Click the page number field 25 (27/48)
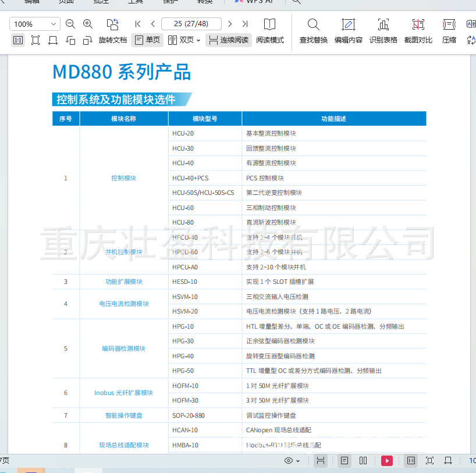The image size is (476, 473). coord(191,24)
